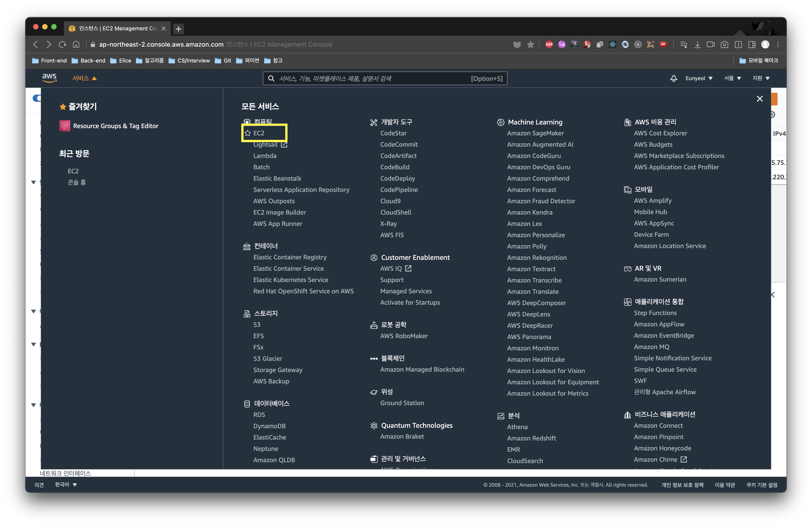Image resolution: width=812 pixels, height=526 pixels.
Task: Click the browser home icon
Action: tap(76, 44)
